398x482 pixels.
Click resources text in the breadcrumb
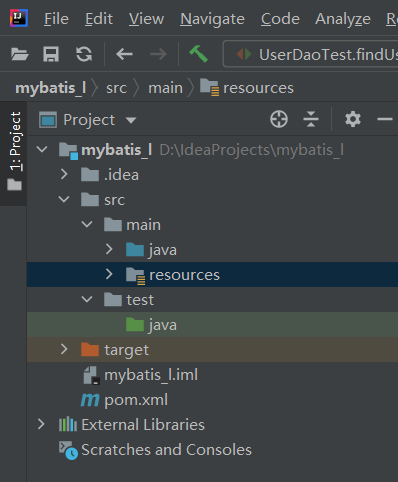click(258, 88)
